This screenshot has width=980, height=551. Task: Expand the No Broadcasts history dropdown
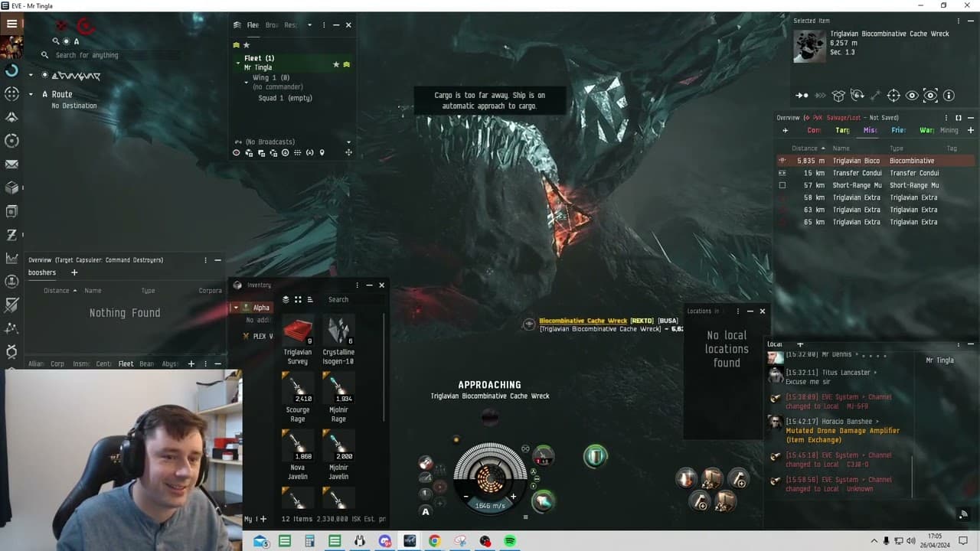(348, 142)
